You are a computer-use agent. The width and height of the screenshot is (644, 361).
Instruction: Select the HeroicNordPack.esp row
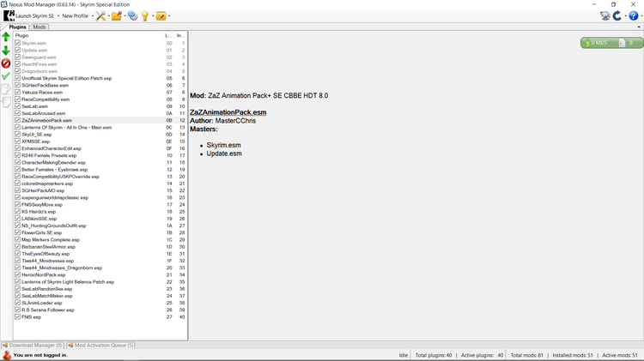click(100, 275)
